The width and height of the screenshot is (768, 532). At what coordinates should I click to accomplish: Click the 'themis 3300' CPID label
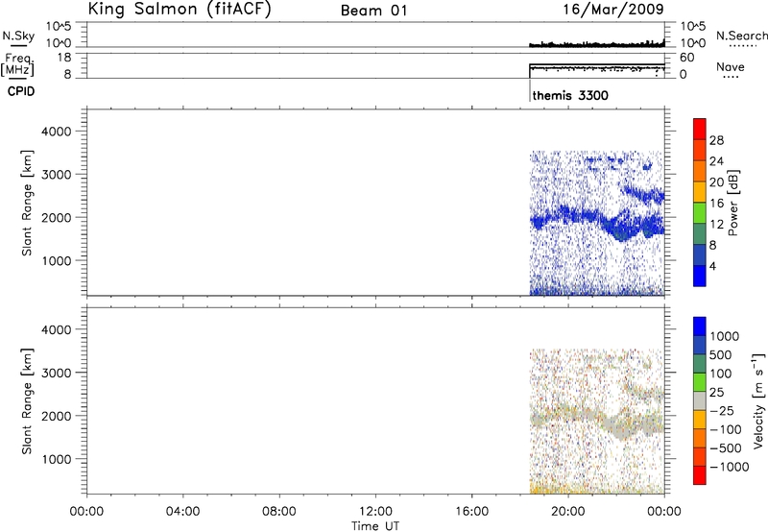[x=570, y=95]
